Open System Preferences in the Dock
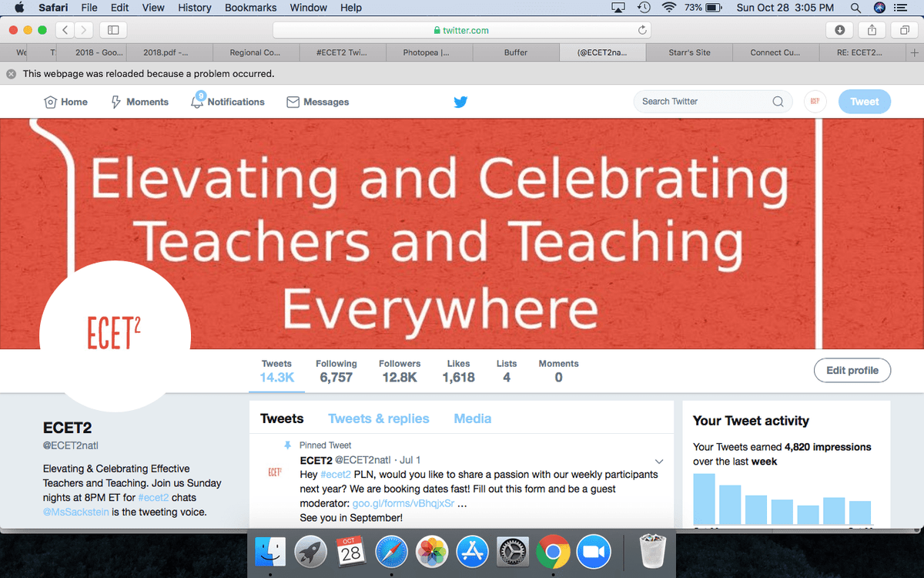The image size is (924, 578). click(513, 552)
